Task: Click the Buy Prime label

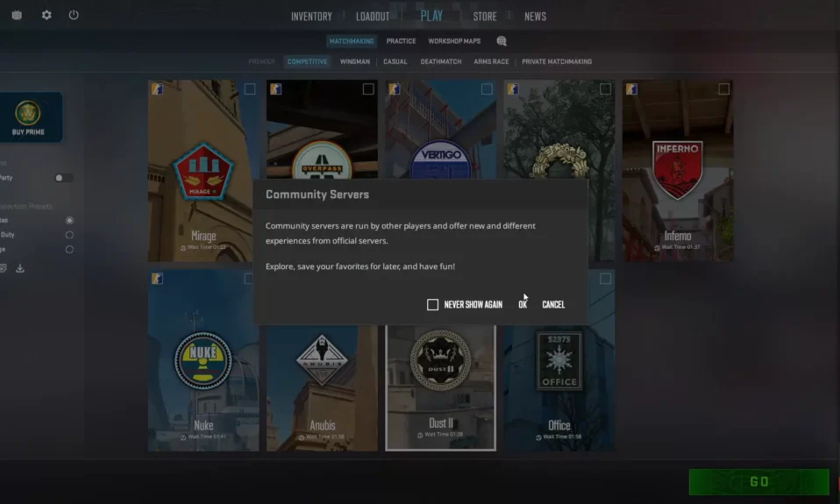Action: click(x=28, y=132)
